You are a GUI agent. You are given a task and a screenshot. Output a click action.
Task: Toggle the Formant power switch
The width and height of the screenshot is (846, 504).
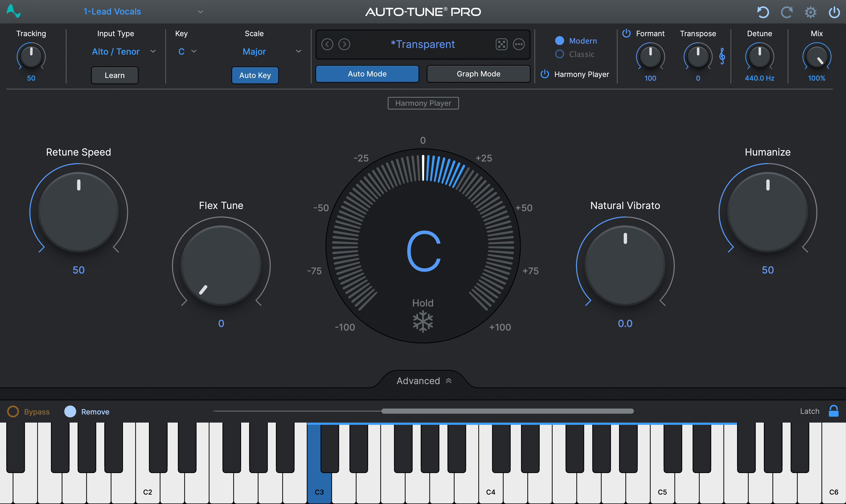(x=626, y=33)
